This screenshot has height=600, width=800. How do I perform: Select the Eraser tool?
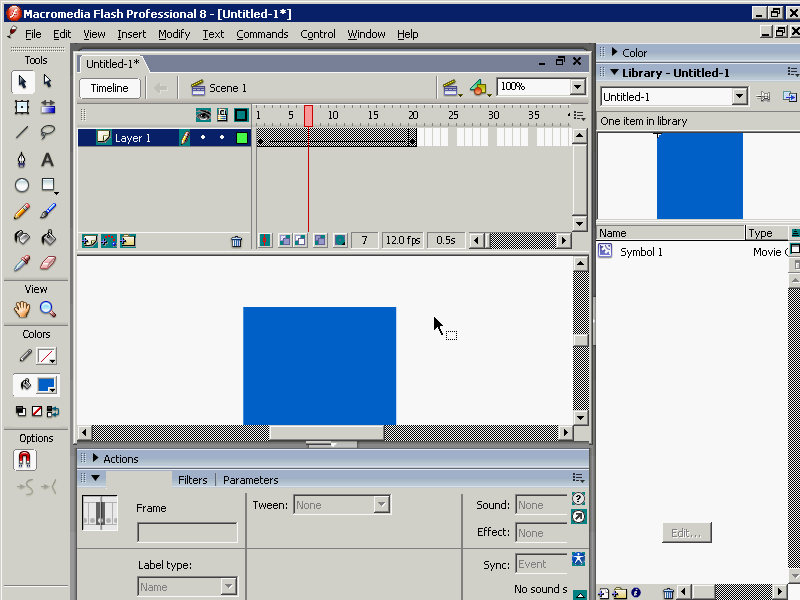(x=47, y=264)
